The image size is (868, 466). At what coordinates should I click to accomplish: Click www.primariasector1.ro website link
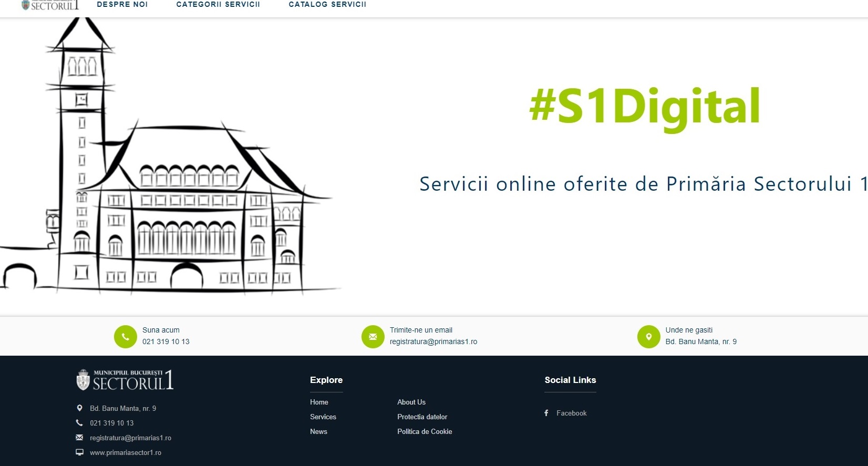[x=126, y=452]
